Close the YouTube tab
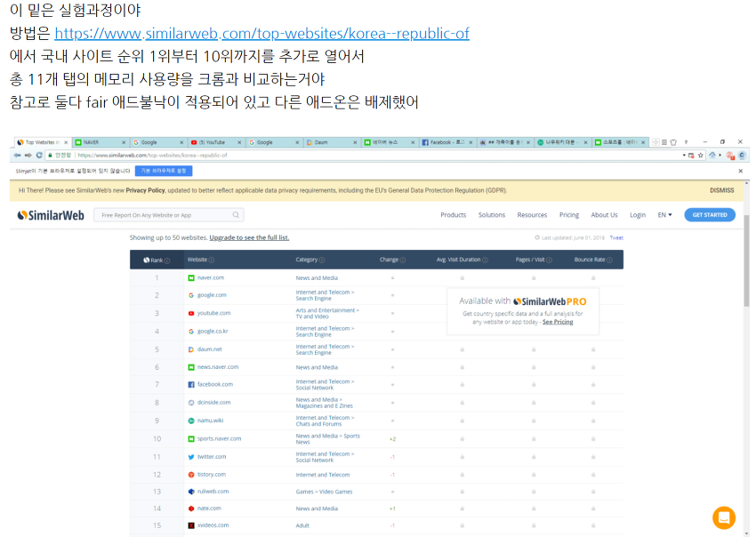This screenshot has width=756, height=545. tap(239, 142)
